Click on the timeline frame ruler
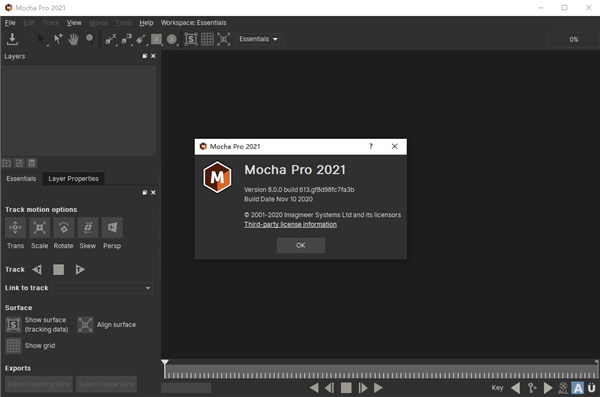This screenshot has width=600, height=397. pos(381,372)
